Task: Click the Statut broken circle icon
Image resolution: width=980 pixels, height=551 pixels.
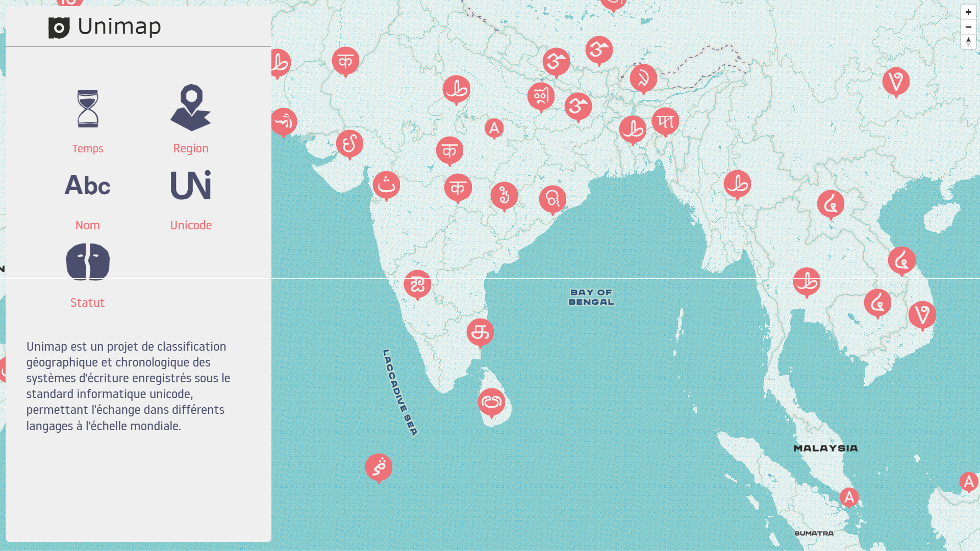Action: pyautogui.click(x=88, y=262)
